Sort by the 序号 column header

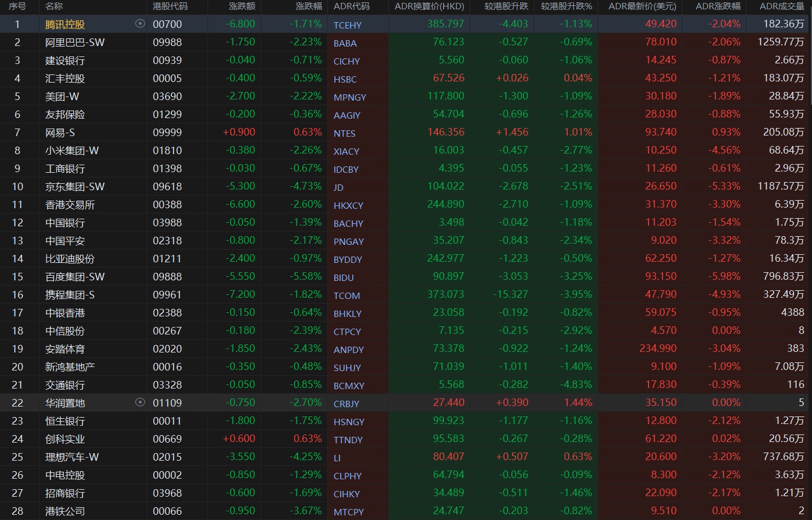[x=17, y=6]
